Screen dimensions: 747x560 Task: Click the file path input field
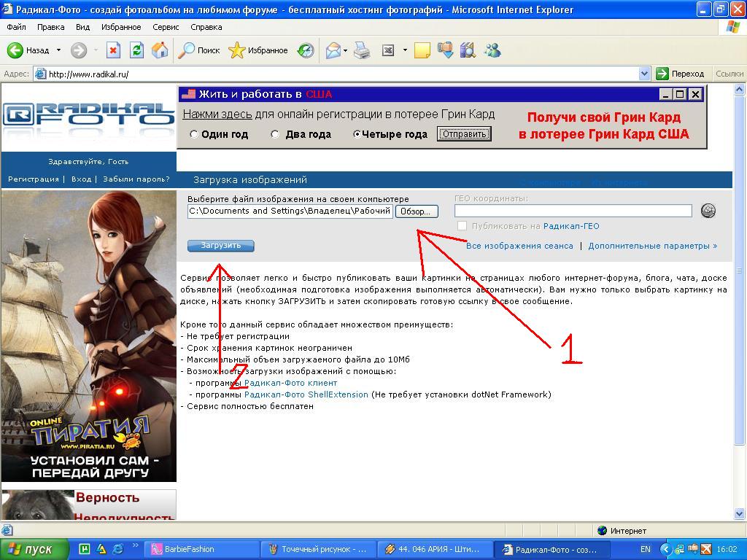point(290,211)
